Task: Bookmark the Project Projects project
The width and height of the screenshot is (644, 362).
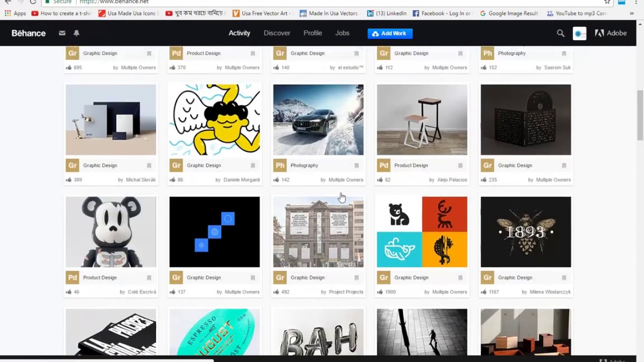Action: pos(356,278)
